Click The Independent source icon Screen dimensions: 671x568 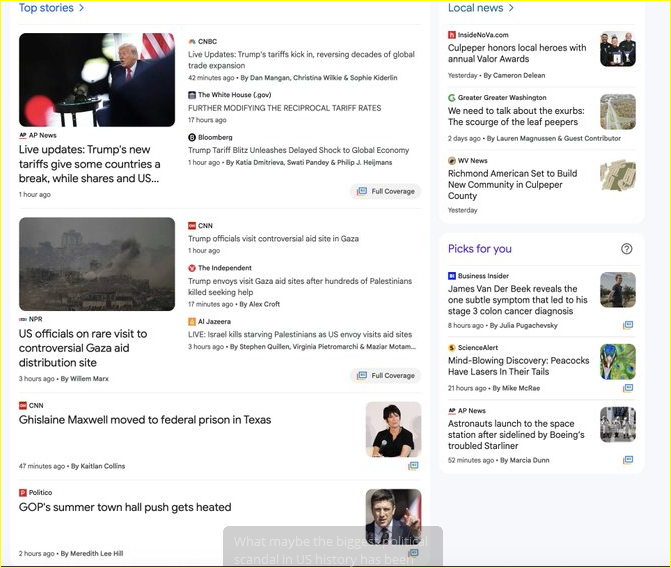[192, 268]
